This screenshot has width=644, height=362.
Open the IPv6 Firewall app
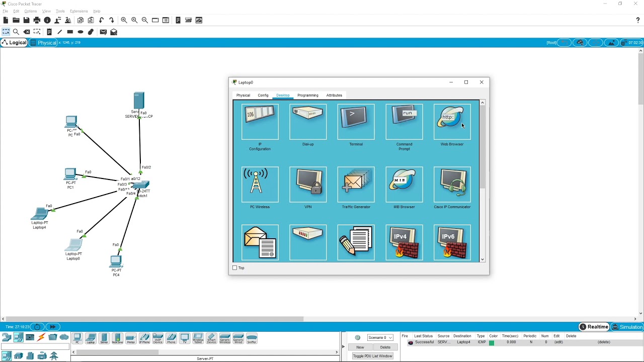coord(452,243)
